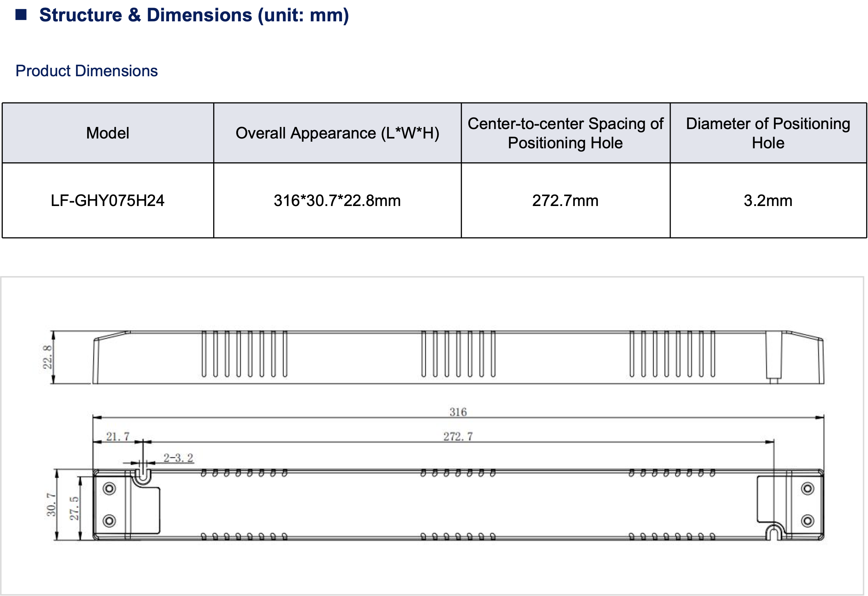The height and width of the screenshot is (596, 868).
Task: Click the left U-shaped positioning hole
Action: tap(142, 476)
